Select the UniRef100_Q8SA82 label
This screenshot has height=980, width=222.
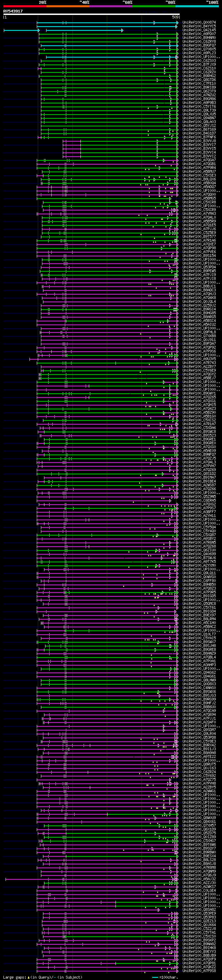tap(199, 910)
